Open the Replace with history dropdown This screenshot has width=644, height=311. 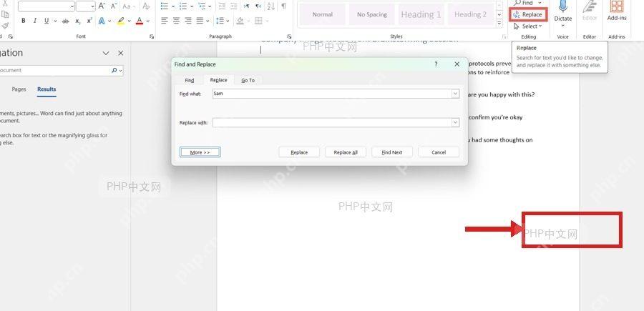pos(455,122)
